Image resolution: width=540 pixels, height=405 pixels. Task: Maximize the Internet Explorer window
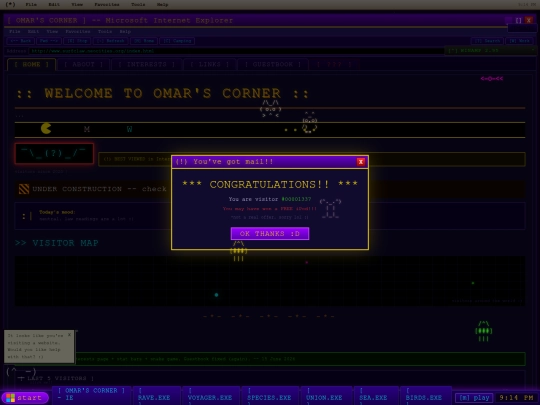[518, 20]
